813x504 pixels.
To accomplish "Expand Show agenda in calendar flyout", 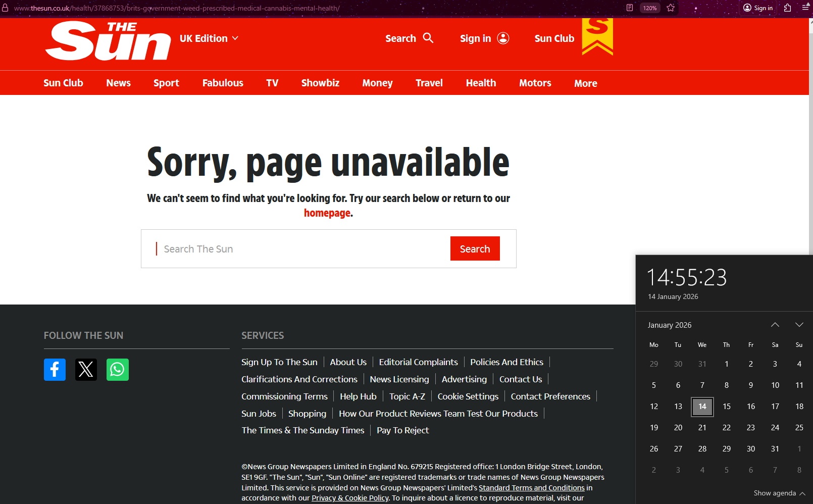I will [x=779, y=493].
